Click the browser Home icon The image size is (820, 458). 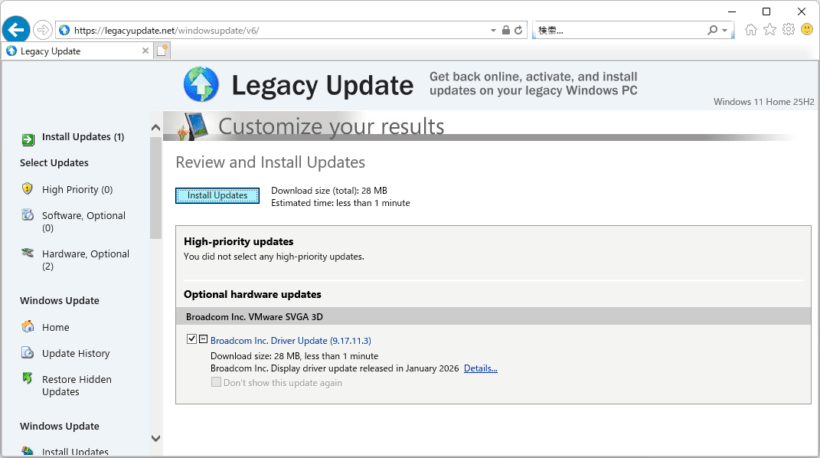(x=751, y=30)
